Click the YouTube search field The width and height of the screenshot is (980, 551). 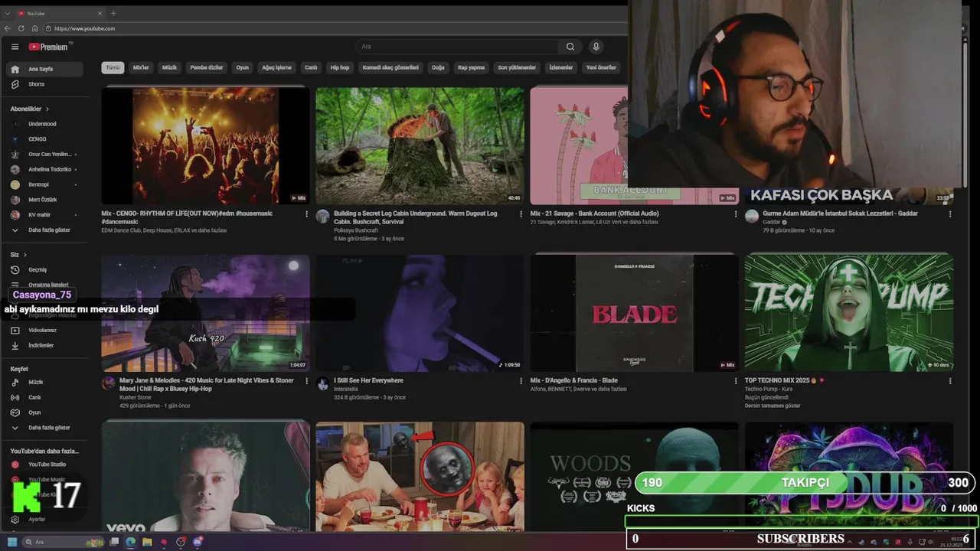click(x=458, y=47)
